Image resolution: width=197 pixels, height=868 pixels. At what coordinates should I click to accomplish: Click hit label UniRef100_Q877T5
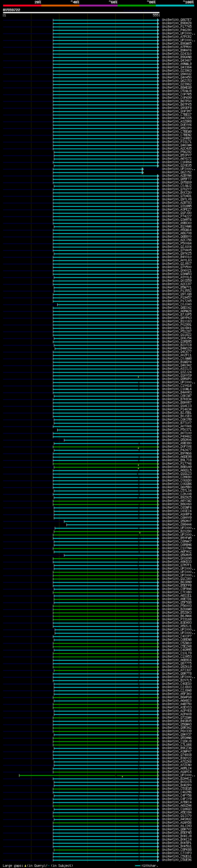point(176,663)
